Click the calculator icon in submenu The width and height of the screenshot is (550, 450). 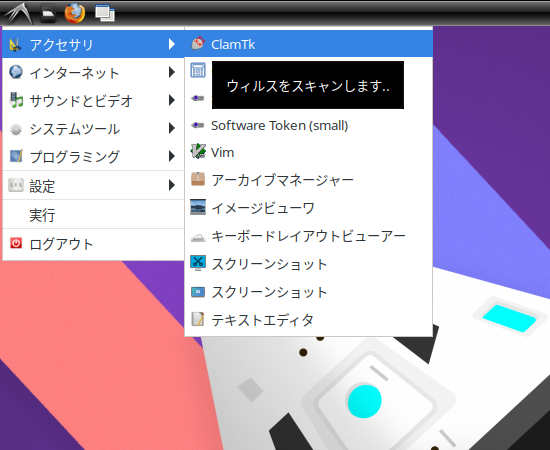click(198, 70)
